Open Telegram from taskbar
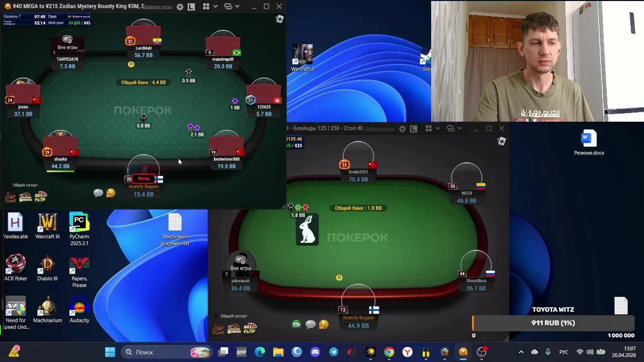Screen dimensions: 644x362 point(333,352)
